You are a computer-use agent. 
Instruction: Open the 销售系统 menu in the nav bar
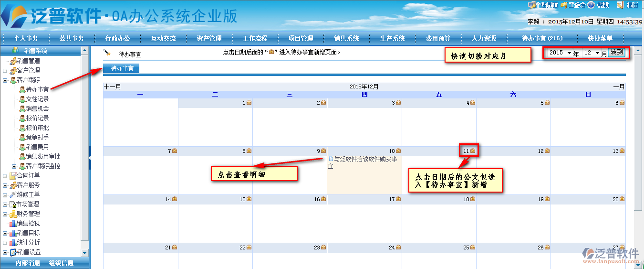(346, 38)
